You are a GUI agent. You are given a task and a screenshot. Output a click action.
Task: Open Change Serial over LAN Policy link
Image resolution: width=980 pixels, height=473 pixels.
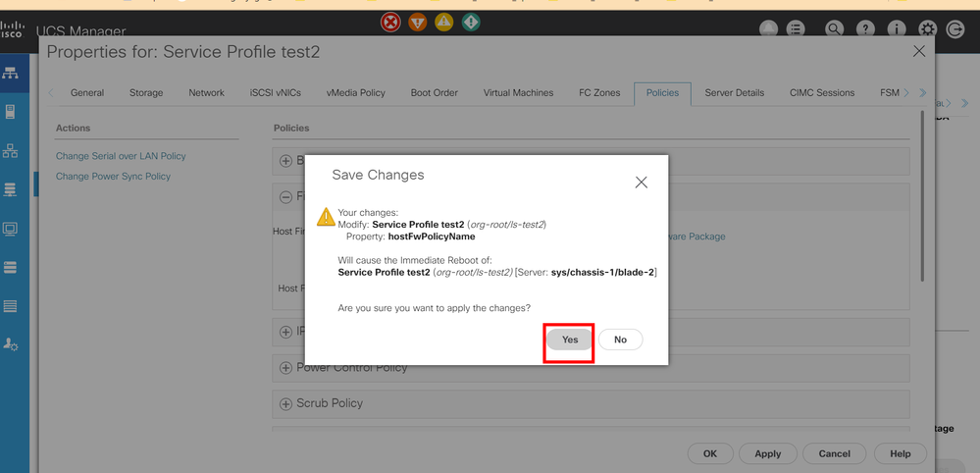click(121, 156)
